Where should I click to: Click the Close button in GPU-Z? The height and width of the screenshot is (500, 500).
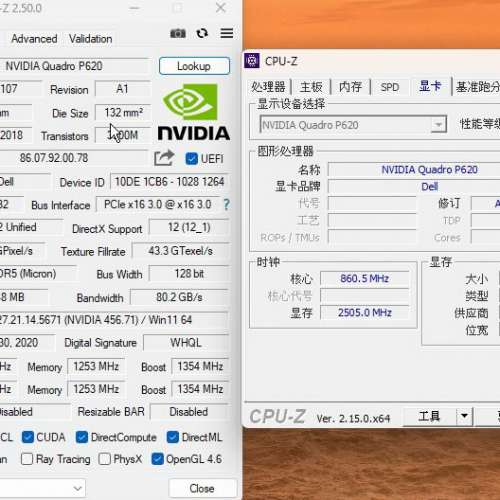pos(202,488)
